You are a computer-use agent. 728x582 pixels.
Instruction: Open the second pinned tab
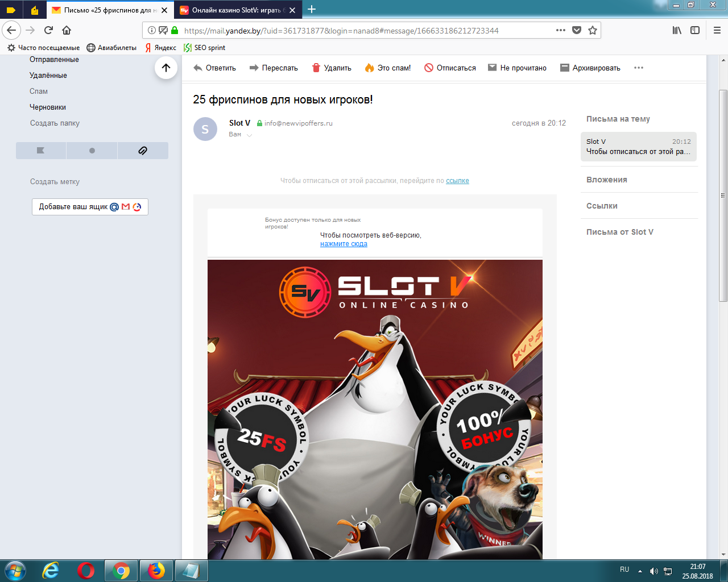[x=35, y=10]
